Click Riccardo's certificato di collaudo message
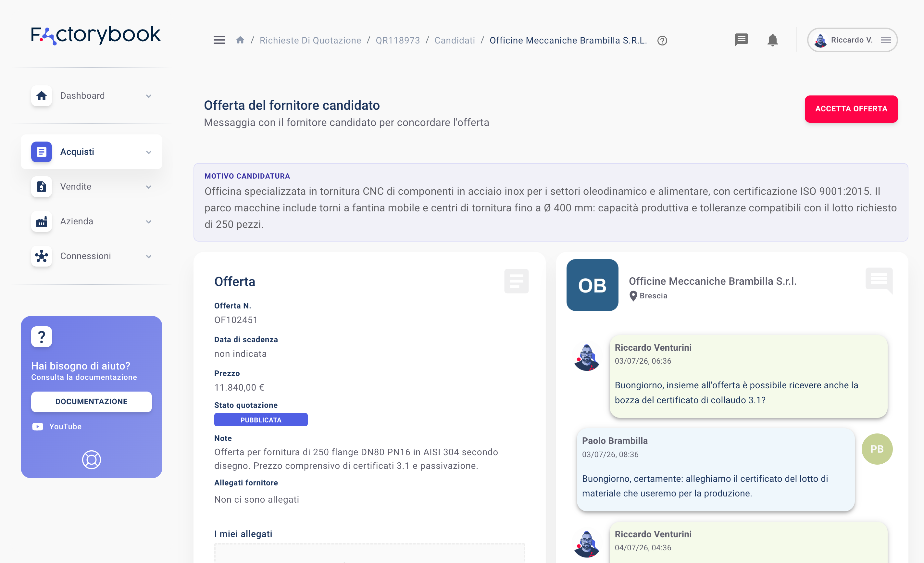 coord(748,377)
